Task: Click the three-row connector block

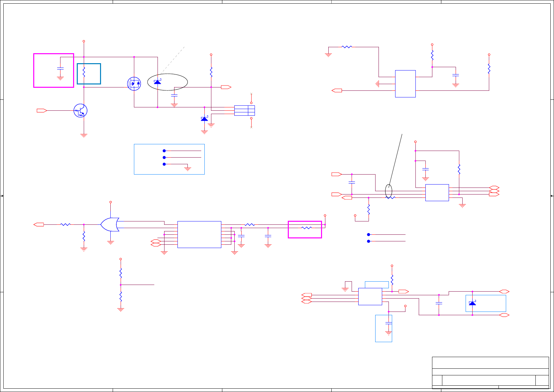Action: pyautogui.click(x=245, y=110)
